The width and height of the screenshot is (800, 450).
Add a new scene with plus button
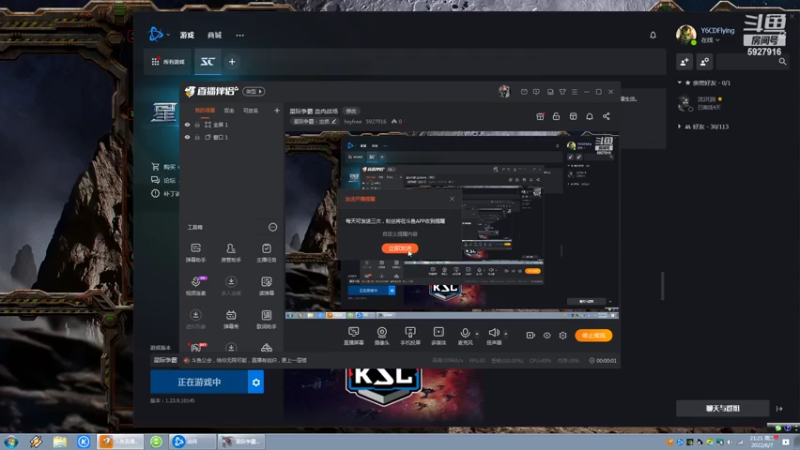(277, 111)
